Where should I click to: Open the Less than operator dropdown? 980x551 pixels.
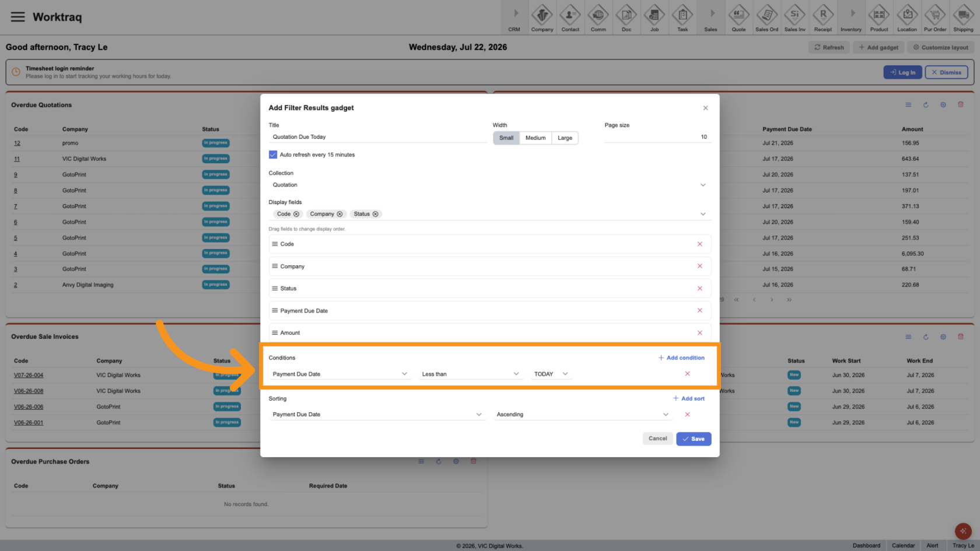(470, 374)
